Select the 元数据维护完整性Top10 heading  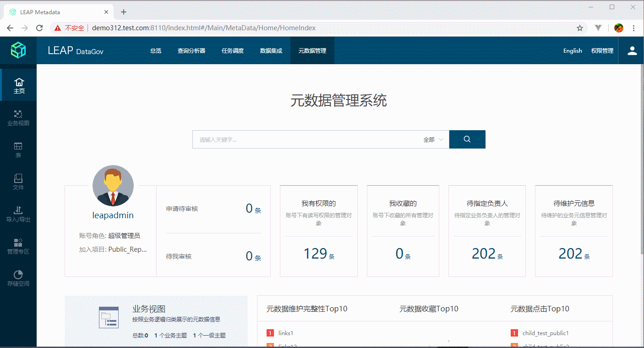point(307,309)
